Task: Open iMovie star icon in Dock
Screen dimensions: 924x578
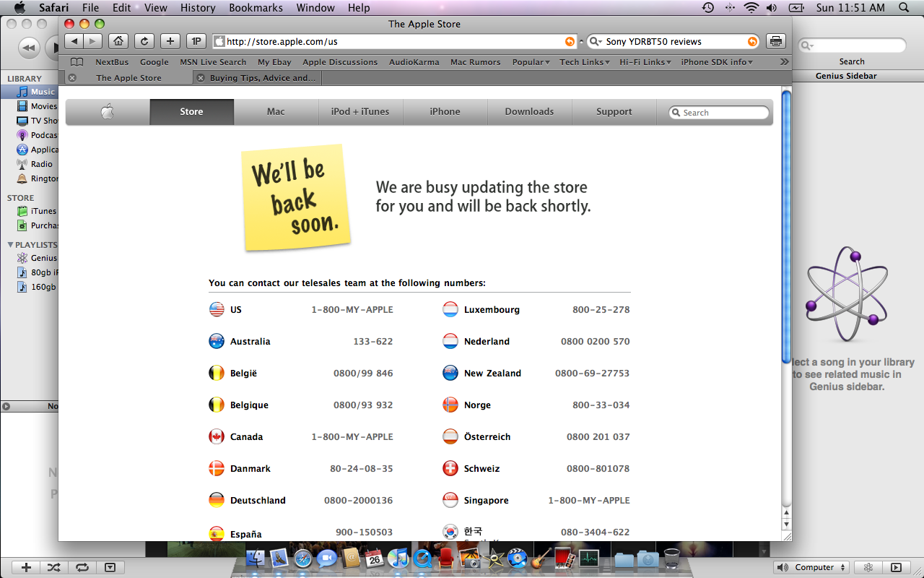Action: pyautogui.click(x=494, y=558)
